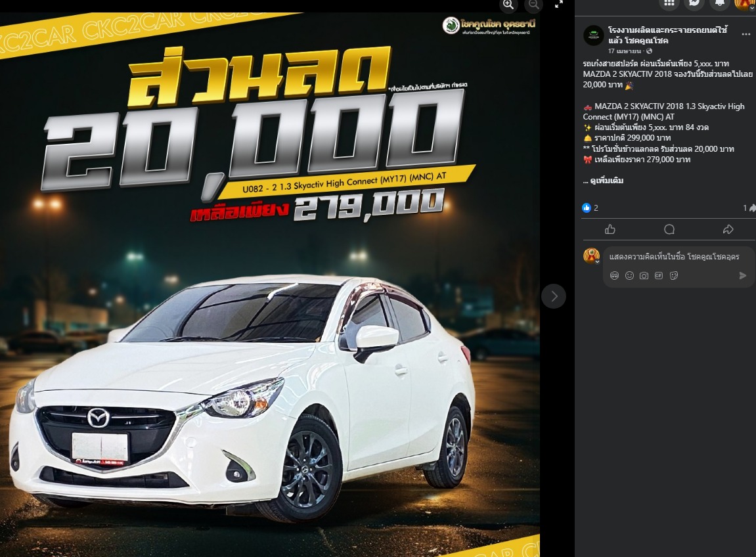
Task: Like the post with thumbs-up button
Action: click(610, 229)
